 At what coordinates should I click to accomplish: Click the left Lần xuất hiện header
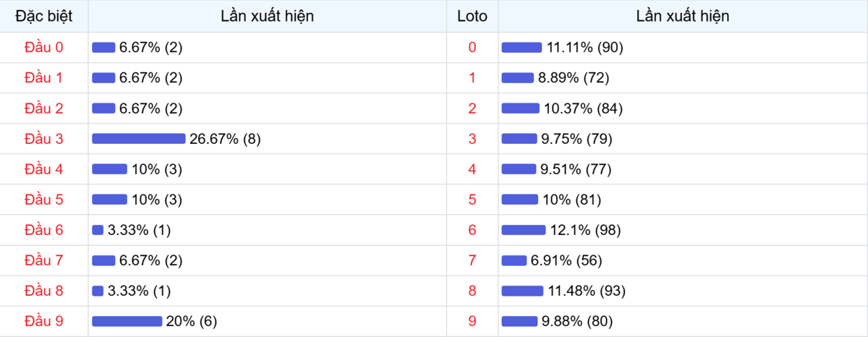[x=268, y=16]
